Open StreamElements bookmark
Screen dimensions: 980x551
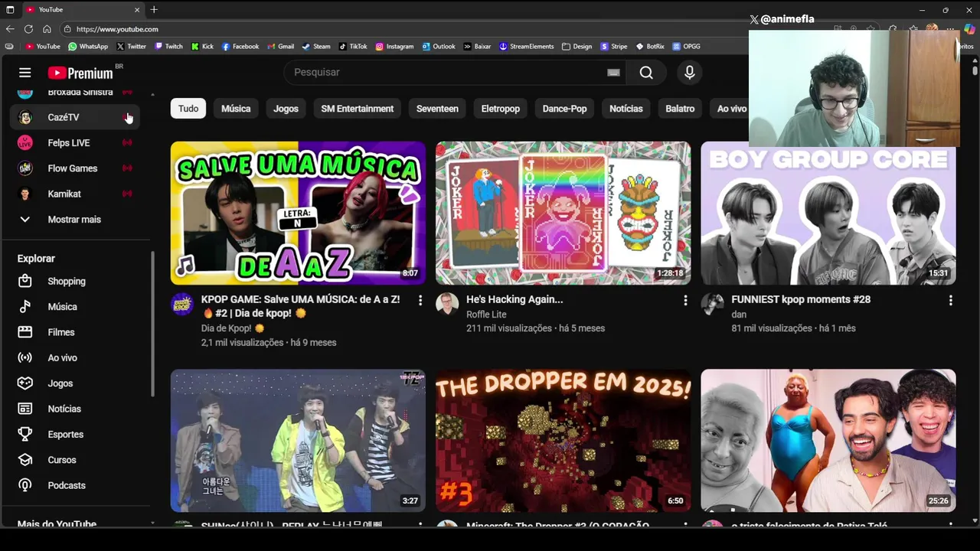(526, 46)
